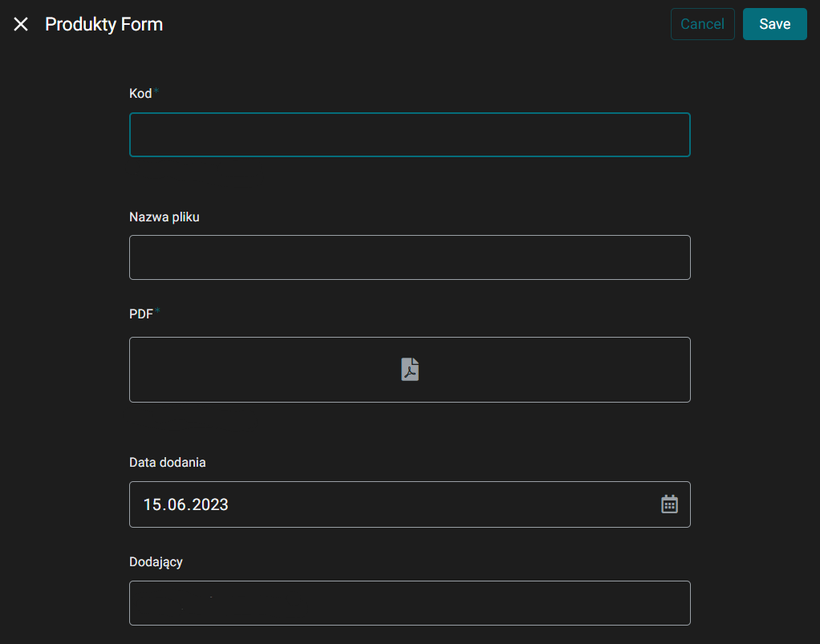Click the Data dodania label
This screenshot has width=820, height=644.
pyautogui.click(x=167, y=463)
